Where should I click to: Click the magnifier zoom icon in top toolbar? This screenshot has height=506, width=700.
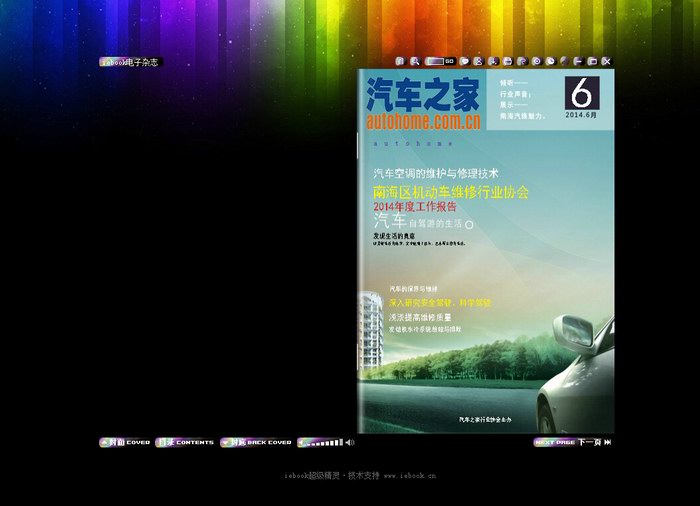point(415,62)
